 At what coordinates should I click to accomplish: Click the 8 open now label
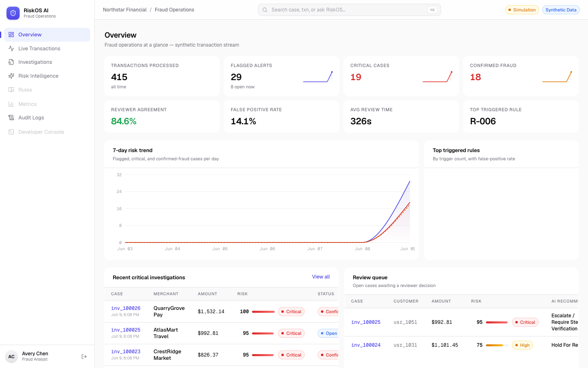click(x=243, y=87)
